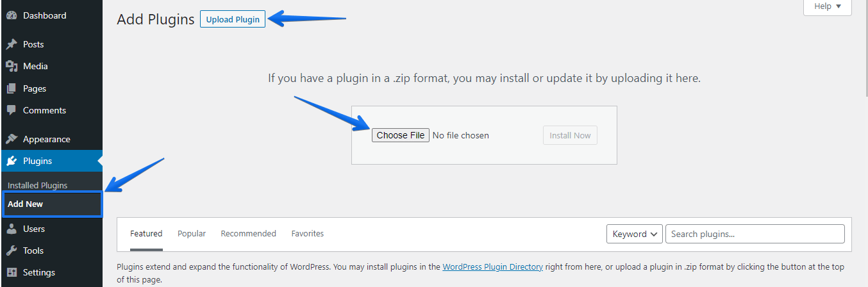
Task: Switch to the Popular tab
Action: point(192,234)
